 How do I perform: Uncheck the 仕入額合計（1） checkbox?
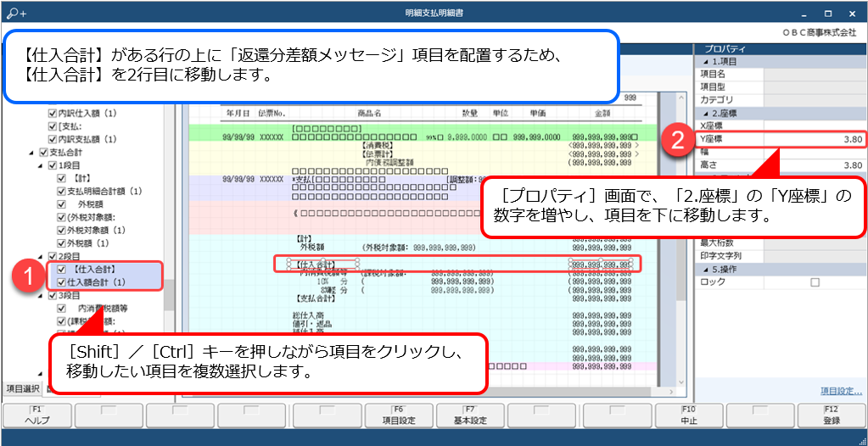[x=61, y=282]
